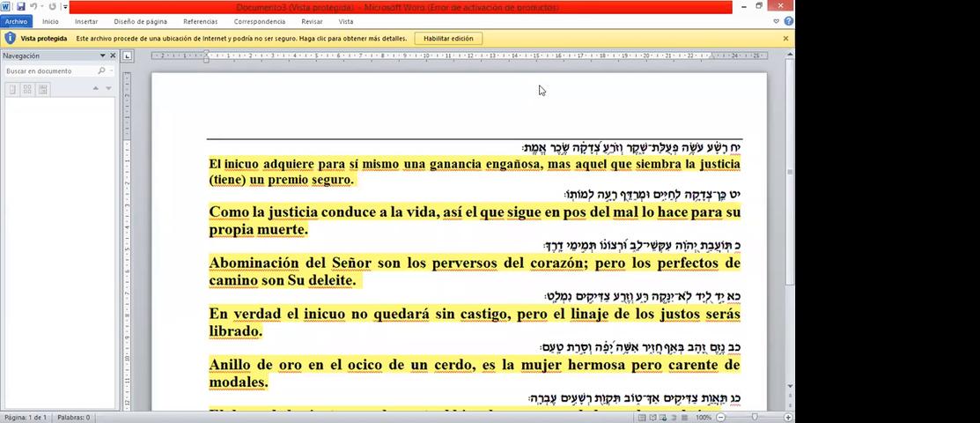Click the first-line indent marker on ruler
Screen dimensions: 980x423
206,53
